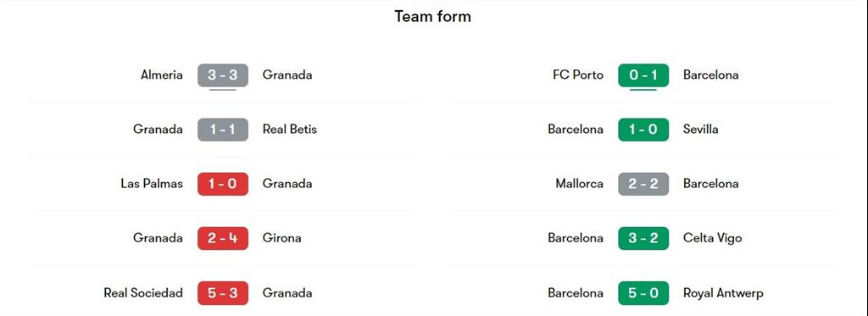
Task: Select the Las Palmas 1 - 0 score badge
Action: point(223,184)
